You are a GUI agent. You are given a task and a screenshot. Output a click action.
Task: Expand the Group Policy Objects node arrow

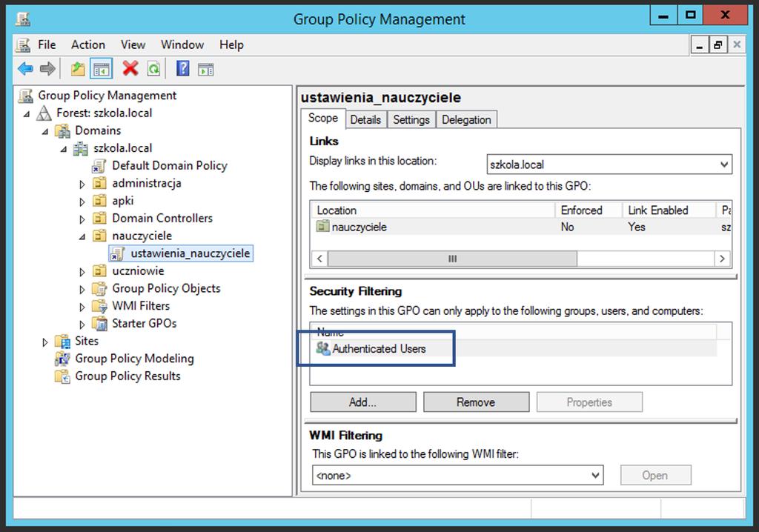82,289
